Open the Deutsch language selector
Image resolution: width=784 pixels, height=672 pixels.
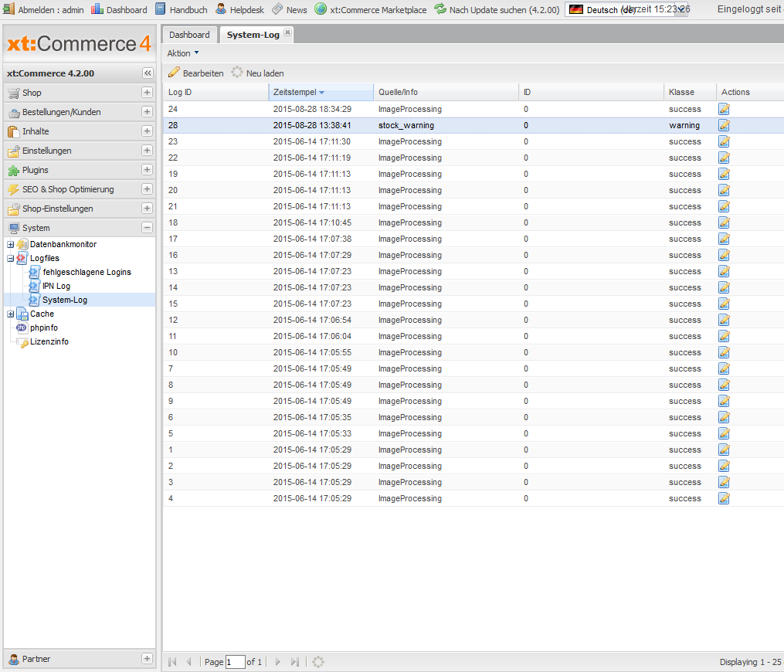627,9
